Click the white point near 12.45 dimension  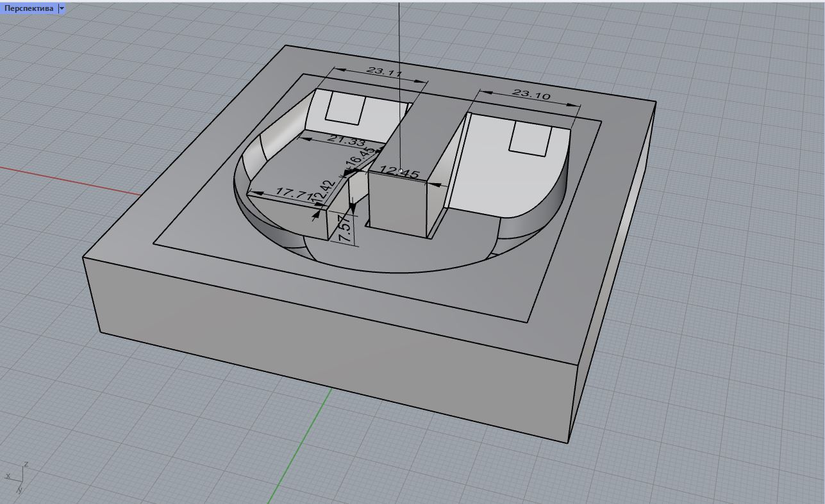pyautogui.click(x=401, y=170)
